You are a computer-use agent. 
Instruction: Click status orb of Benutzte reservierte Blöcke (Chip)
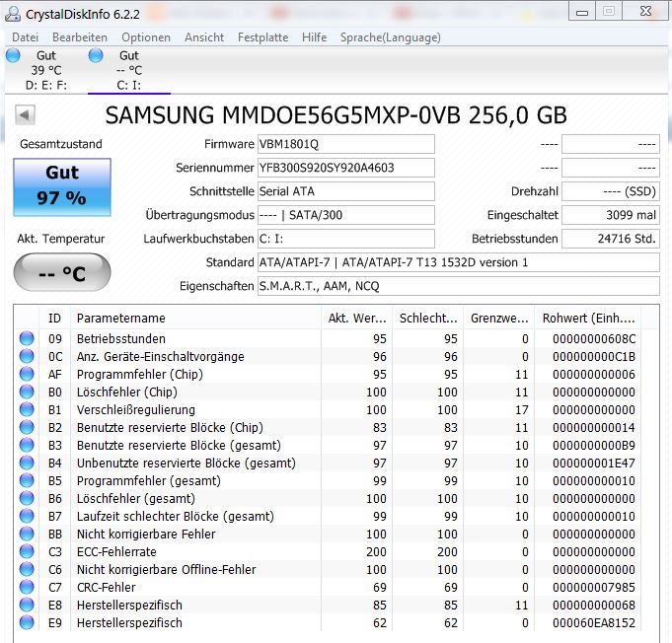[27, 428]
